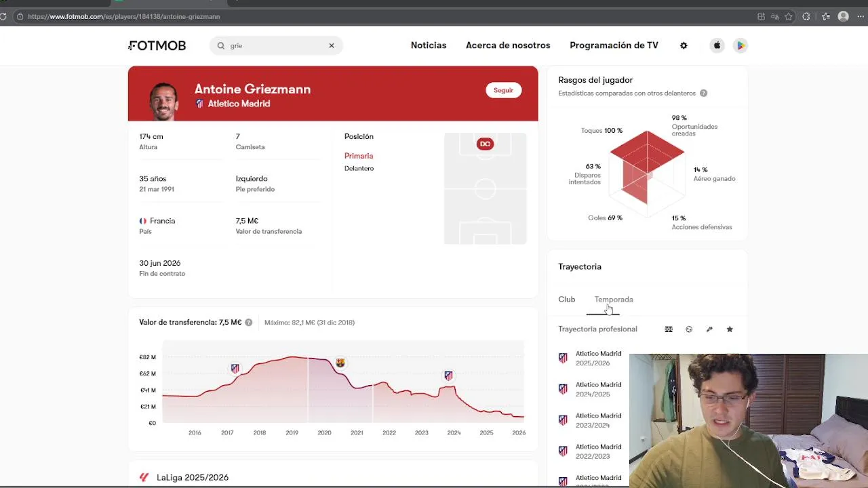Click the Barcelona crest marker on the chart

pyautogui.click(x=340, y=363)
